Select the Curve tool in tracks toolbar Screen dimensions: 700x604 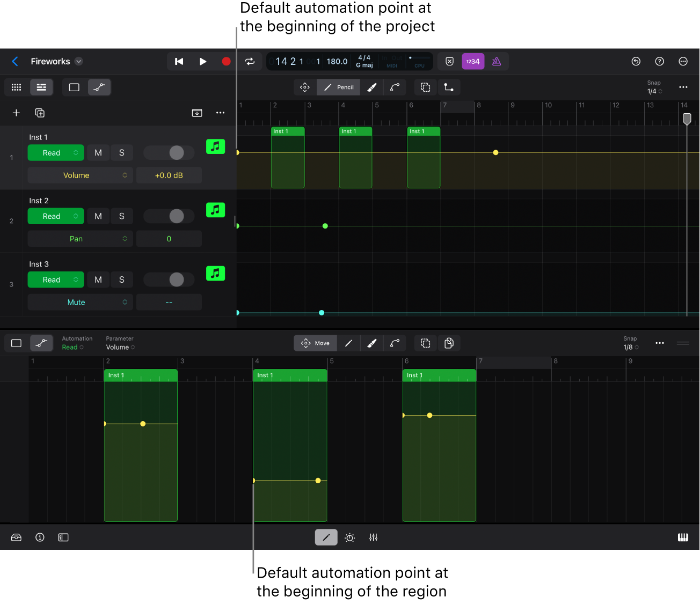[x=395, y=87]
